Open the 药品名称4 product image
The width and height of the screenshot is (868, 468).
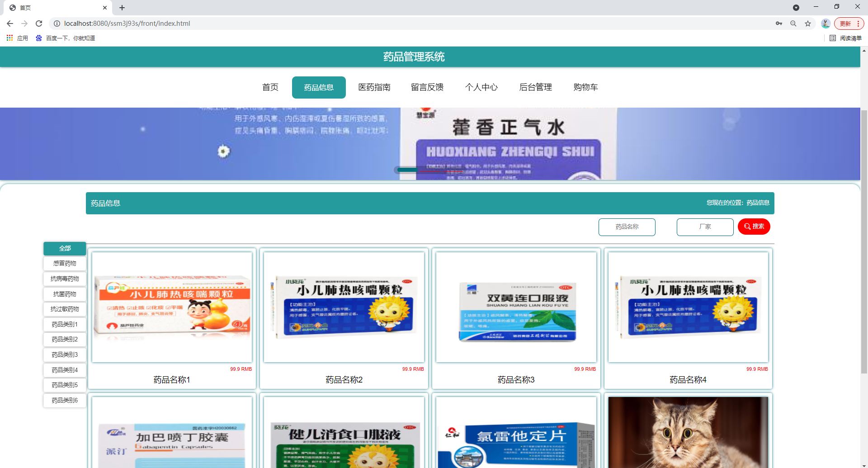pyautogui.click(x=688, y=307)
